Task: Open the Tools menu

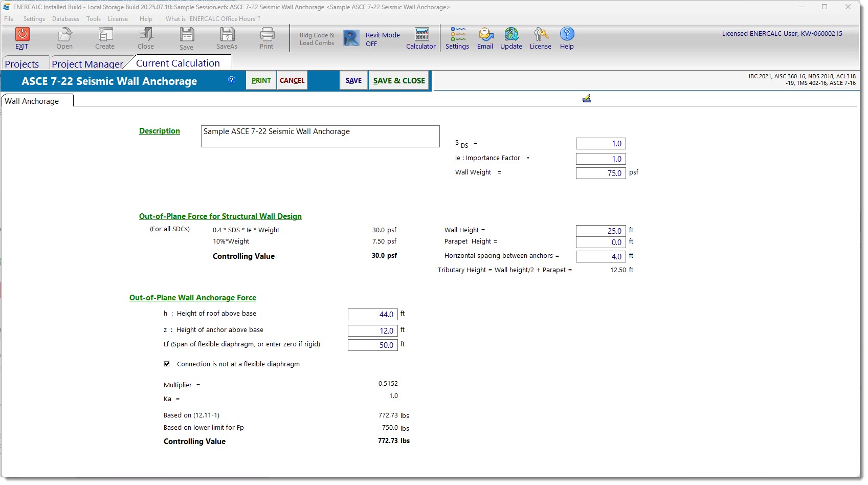Action: pyautogui.click(x=94, y=19)
